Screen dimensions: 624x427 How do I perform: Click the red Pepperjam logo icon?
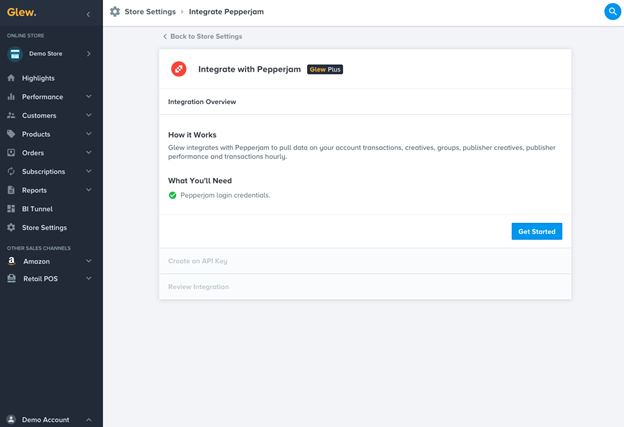tap(179, 69)
